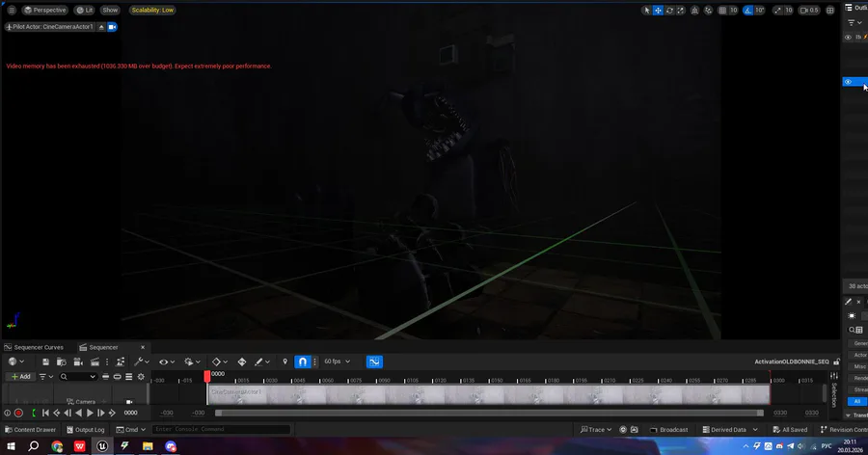
Task: Activate the Rotate gizmo tool
Action: tap(669, 10)
